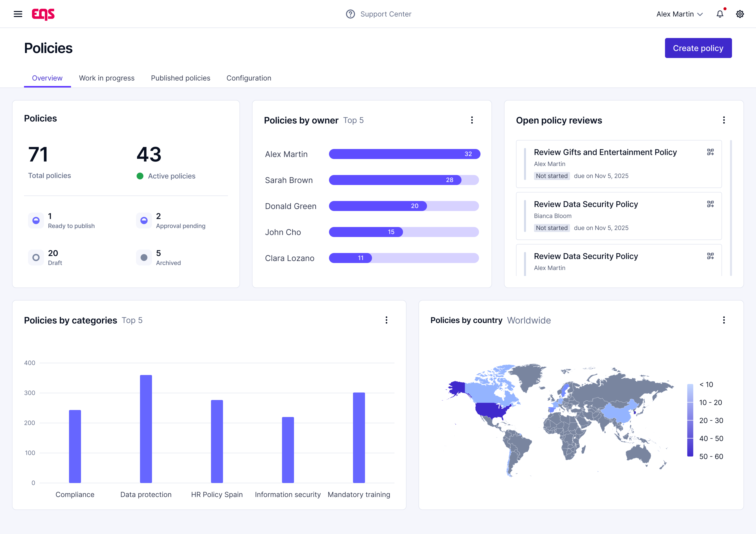Click the '71' Total policies count

[x=38, y=154]
